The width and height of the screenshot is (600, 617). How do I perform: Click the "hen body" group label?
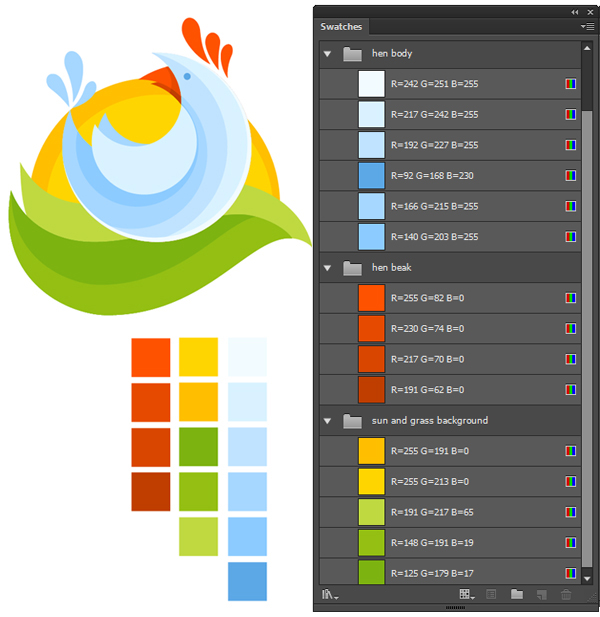coord(392,54)
